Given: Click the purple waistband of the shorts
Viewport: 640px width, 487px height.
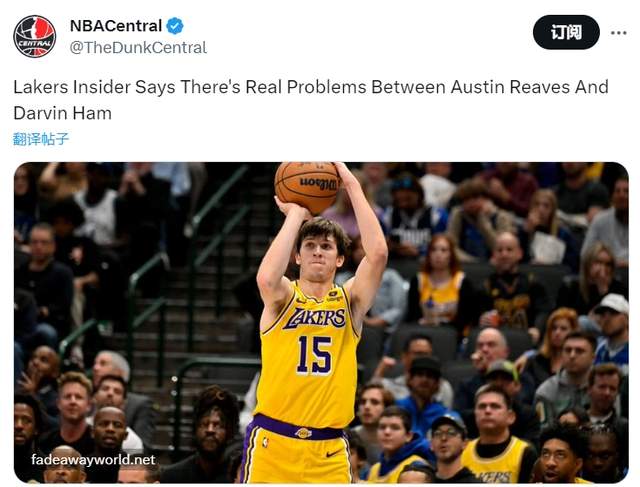Looking at the screenshot, I should [x=300, y=426].
